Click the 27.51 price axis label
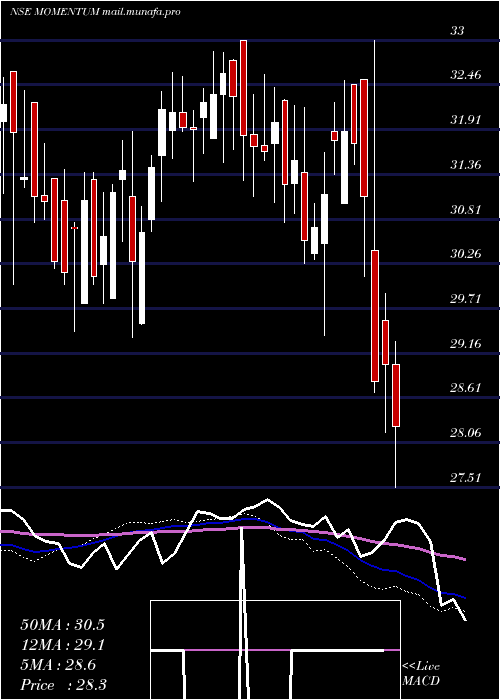 (466, 477)
